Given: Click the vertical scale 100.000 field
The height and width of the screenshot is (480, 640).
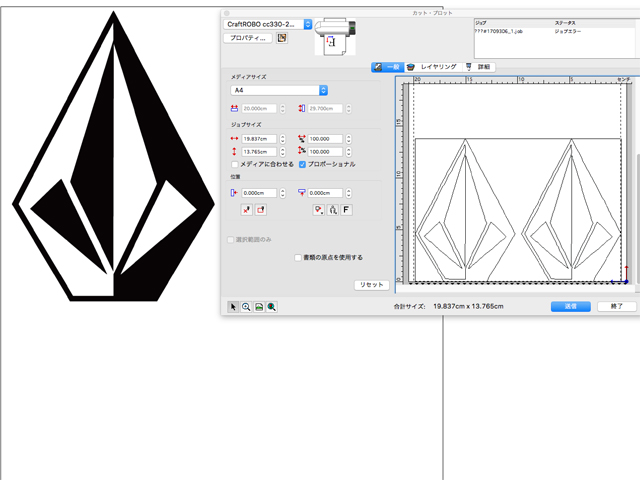Looking at the screenshot, I should (x=325, y=152).
